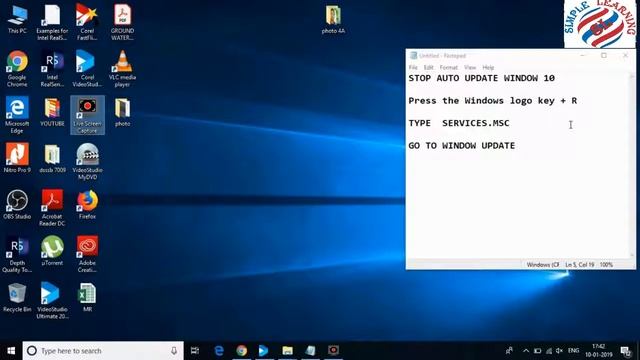640x360 pixels.
Task: Select Live Screen Capture desktop icon
Action: [87, 115]
